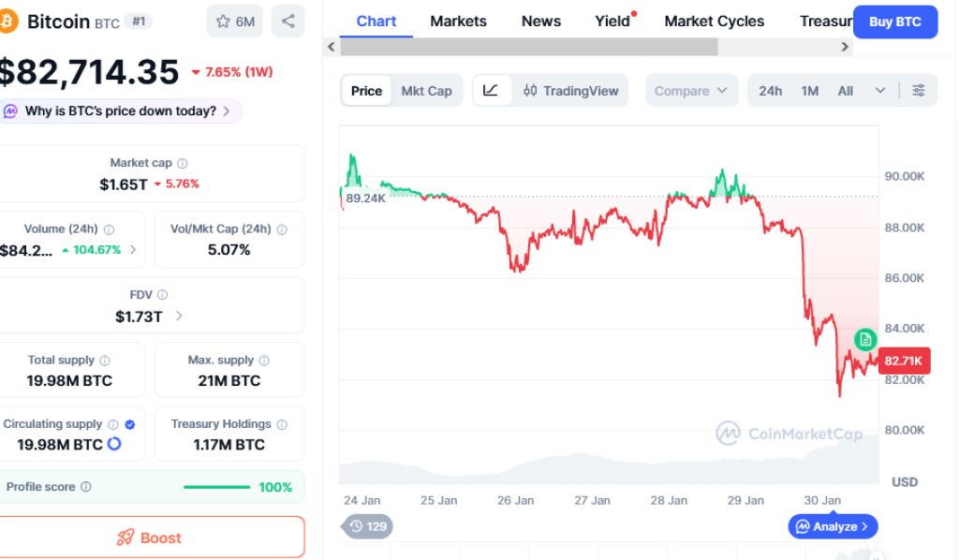
Task: Click Market cap info icon
Action: tap(183, 163)
